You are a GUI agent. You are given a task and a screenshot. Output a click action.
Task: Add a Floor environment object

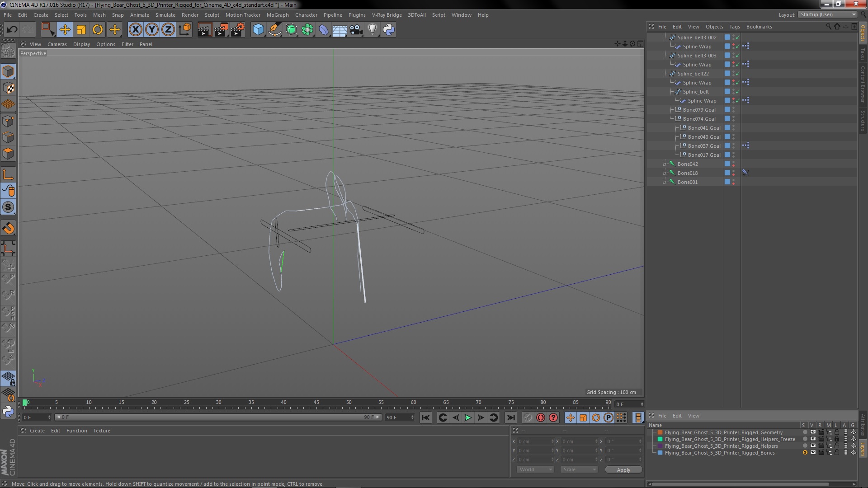click(x=340, y=30)
